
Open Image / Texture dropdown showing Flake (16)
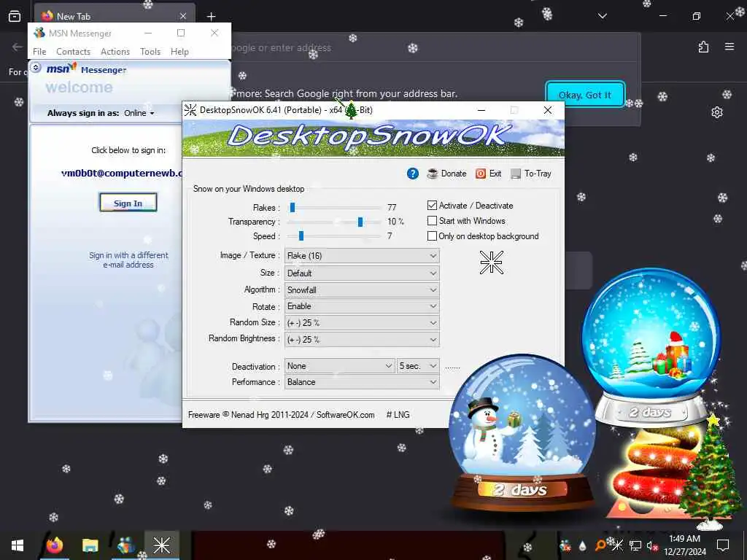coord(362,256)
